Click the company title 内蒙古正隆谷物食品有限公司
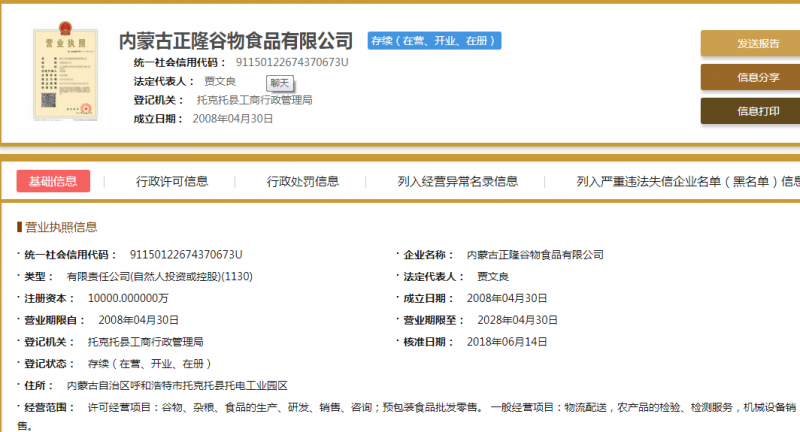Viewport: 800px width, 432px height. point(236,41)
